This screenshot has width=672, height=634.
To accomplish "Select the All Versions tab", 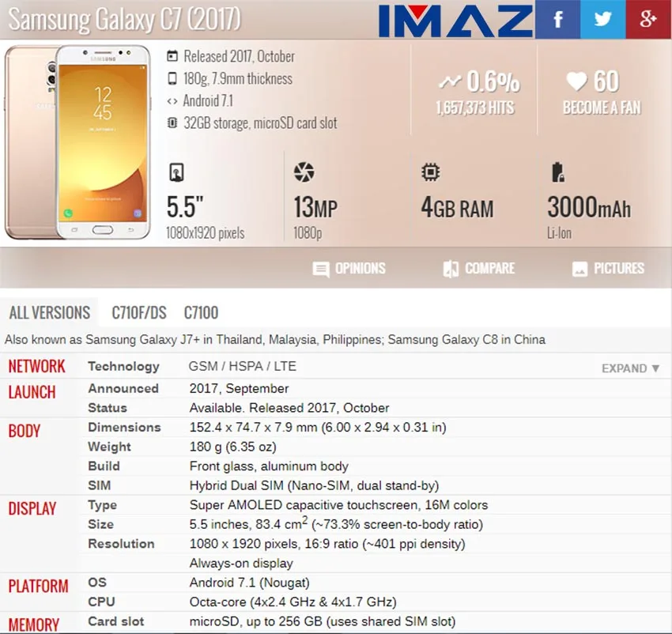I will 49,313.
